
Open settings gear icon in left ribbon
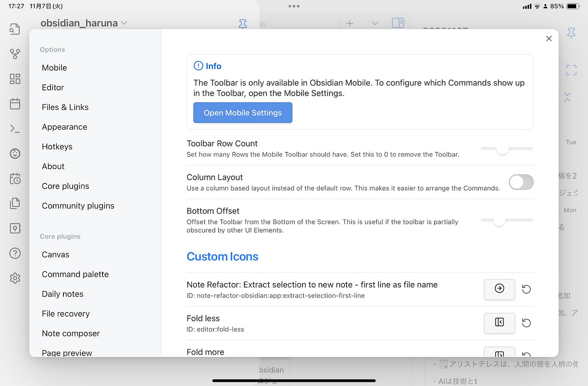[15, 278]
